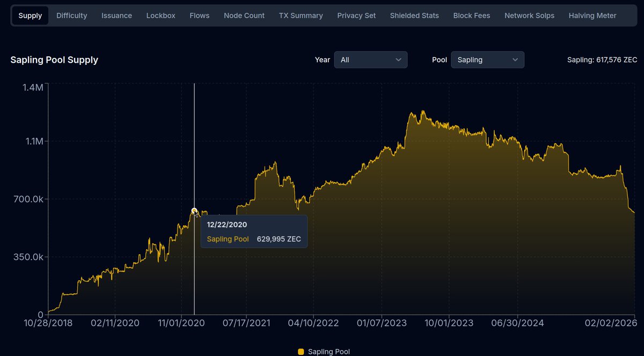Select the Supply tab
644x356 pixels.
[x=30, y=16]
